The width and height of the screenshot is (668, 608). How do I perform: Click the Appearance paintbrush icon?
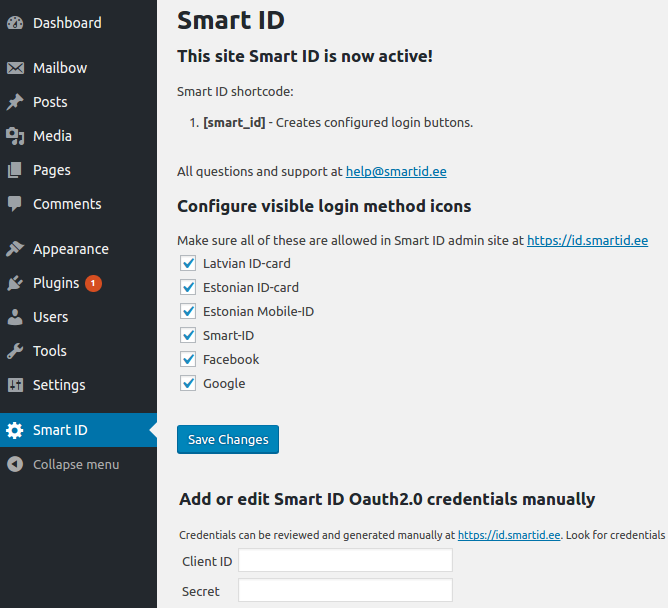click(15, 249)
